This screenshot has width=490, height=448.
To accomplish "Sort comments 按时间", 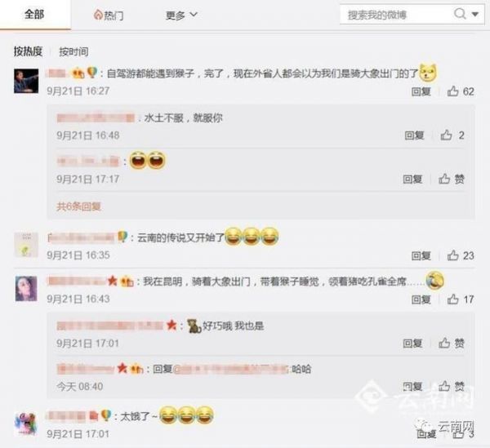I will 73,51.
